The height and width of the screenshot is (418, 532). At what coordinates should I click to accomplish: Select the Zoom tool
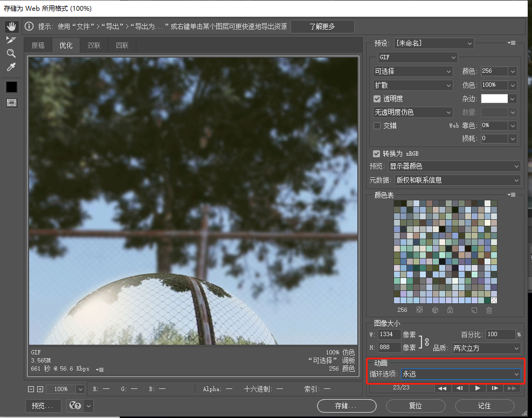click(11, 53)
